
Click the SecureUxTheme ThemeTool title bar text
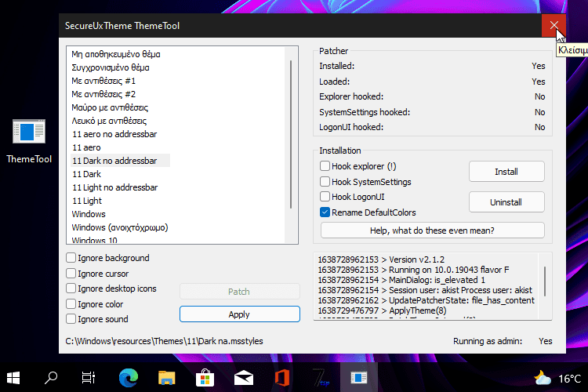point(122,26)
